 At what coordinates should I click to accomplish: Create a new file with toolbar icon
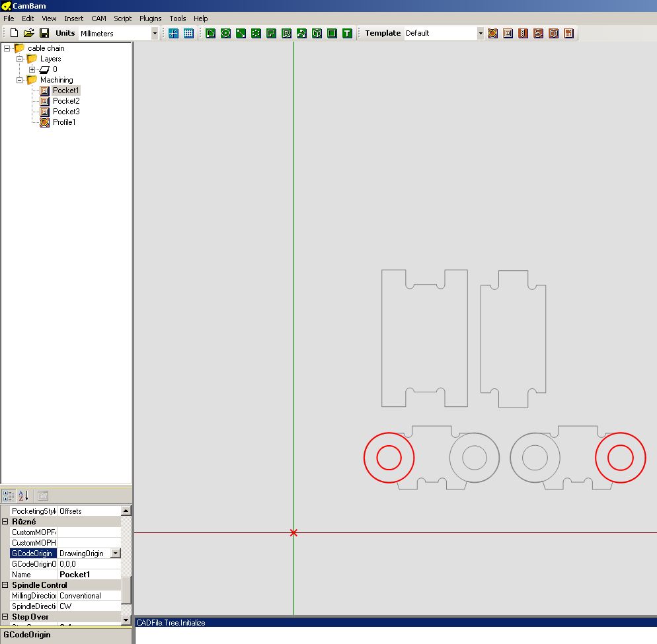(x=14, y=33)
